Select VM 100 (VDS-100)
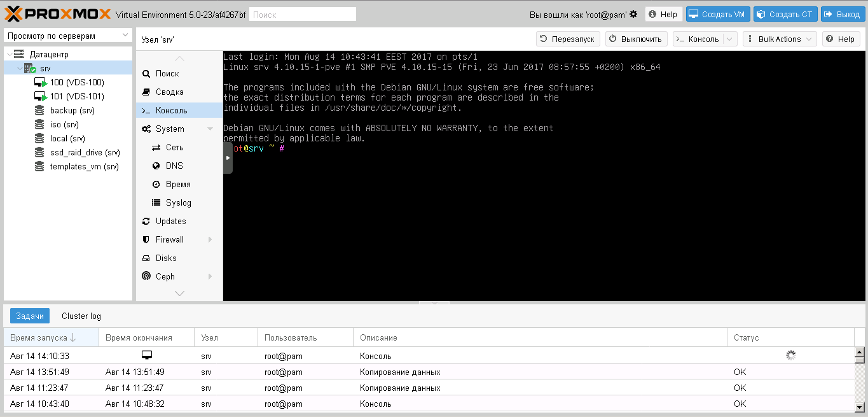This screenshot has width=868, height=417. click(x=77, y=82)
